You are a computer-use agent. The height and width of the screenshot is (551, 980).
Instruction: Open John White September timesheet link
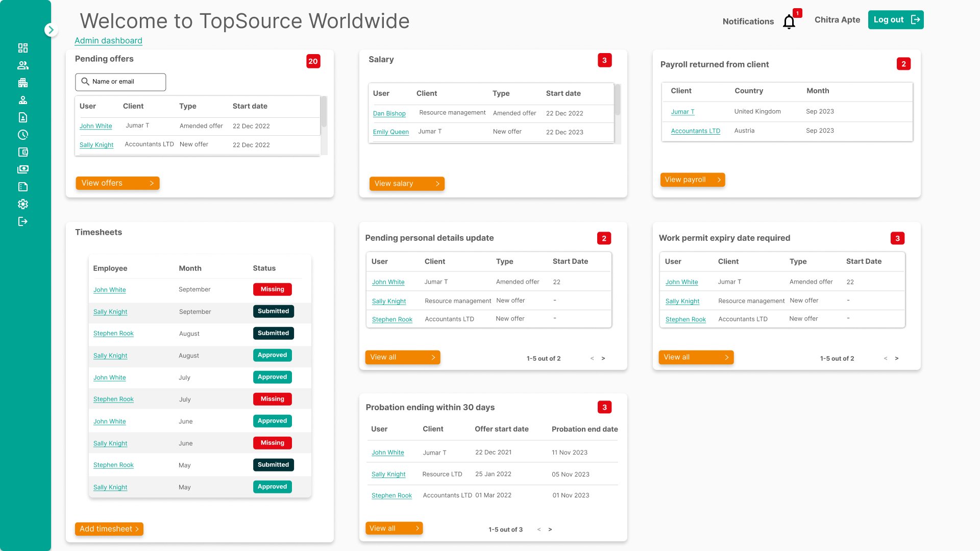[x=109, y=290]
